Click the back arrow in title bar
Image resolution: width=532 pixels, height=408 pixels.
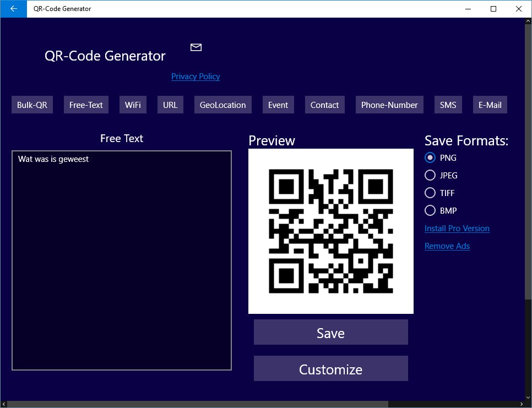[14, 9]
